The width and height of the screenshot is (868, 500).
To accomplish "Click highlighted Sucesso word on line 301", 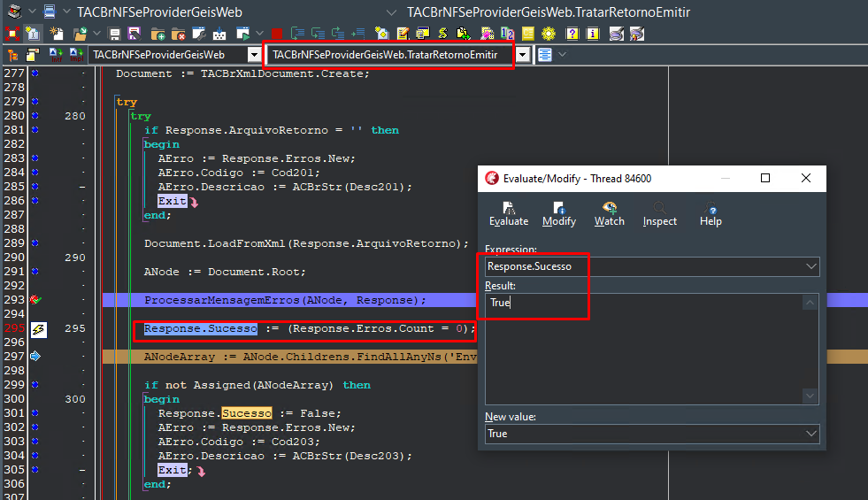I will click(247, 413).
